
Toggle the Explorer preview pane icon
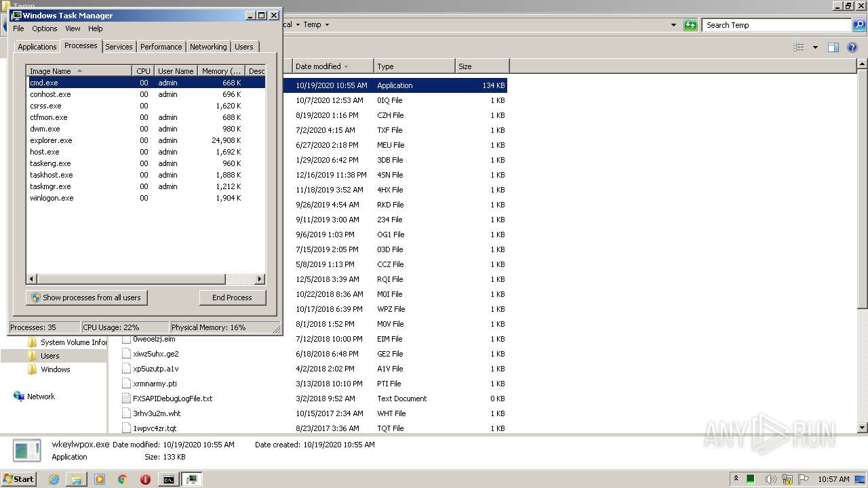pos(833,47)
